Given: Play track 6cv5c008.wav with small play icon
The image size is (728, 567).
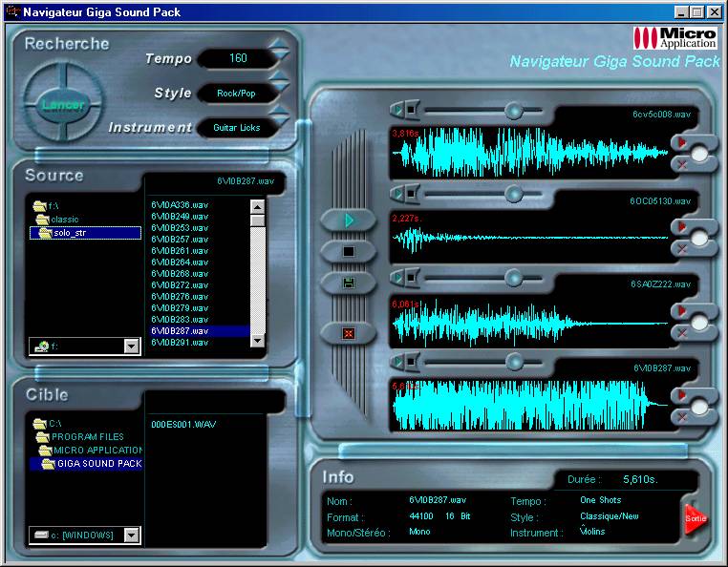Looking at the screenshot, I should pyautogui.click(x=397, y=110).
